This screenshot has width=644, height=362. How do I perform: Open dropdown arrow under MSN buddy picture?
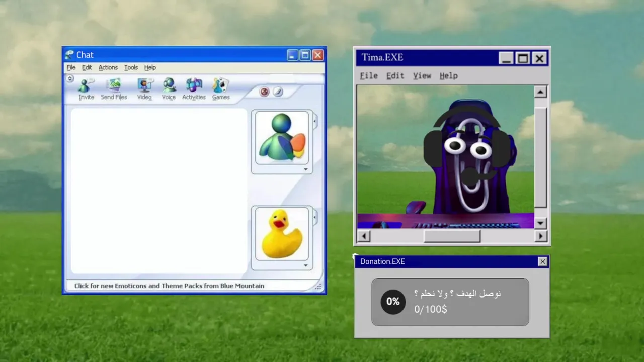coord(305,169)
